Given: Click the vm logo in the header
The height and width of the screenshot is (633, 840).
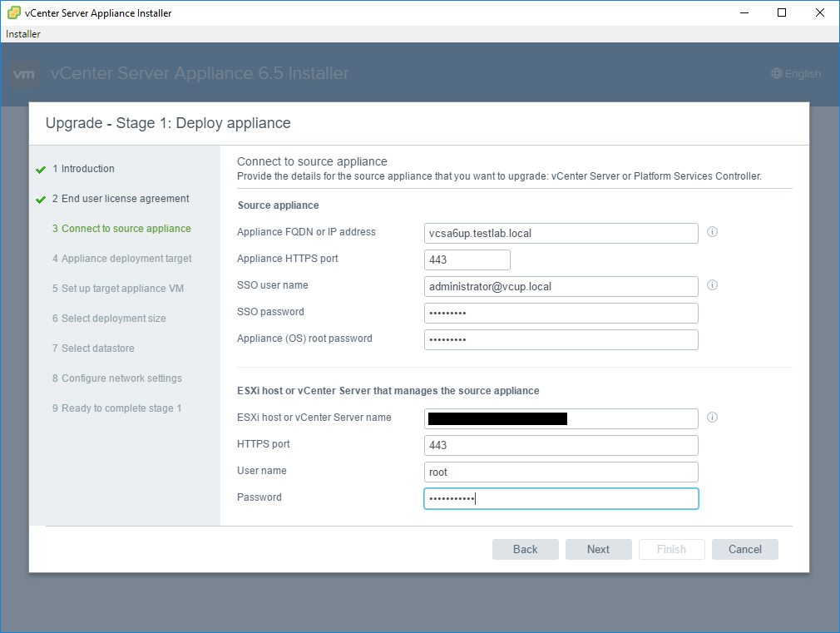Looking at the screenshot, I should click(24, 74).
